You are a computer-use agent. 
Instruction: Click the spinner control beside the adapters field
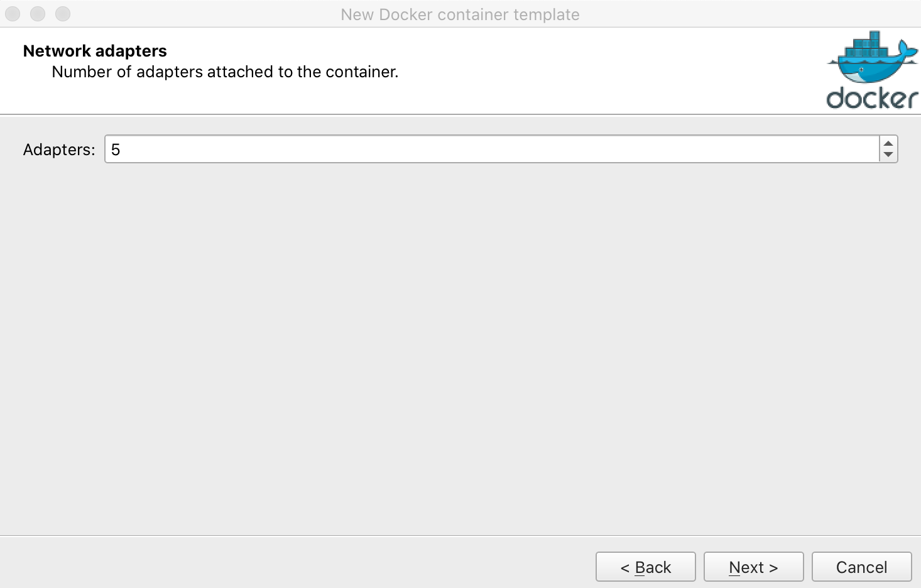(887, 149)
